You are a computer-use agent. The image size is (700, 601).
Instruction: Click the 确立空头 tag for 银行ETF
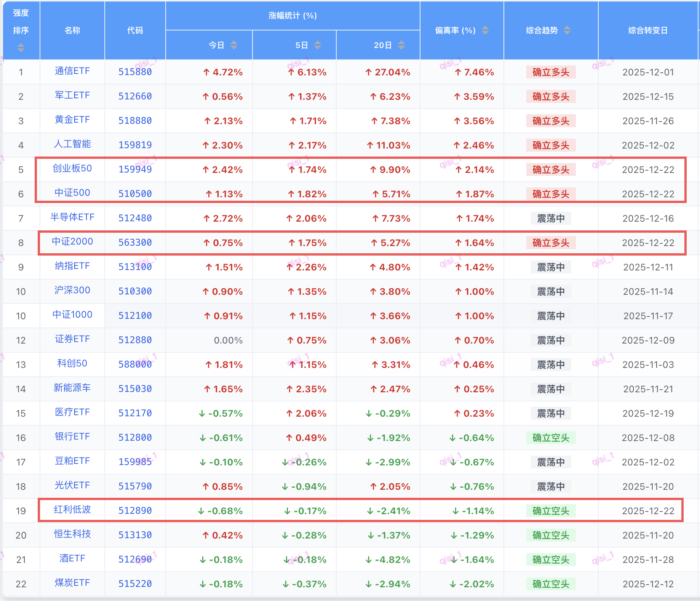pos(551,438)
